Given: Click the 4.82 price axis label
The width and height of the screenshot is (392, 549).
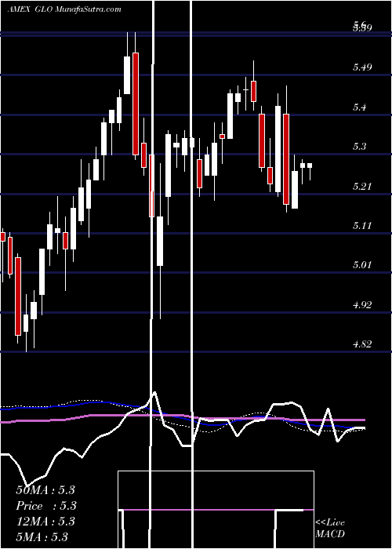Looking at the screenshot, I should [x=362, y=344].
